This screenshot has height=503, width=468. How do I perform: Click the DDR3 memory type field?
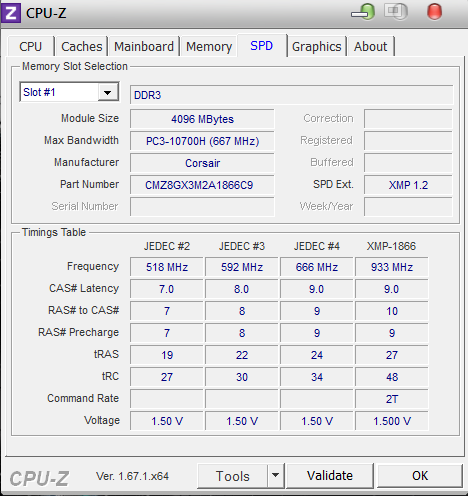point(291,95)
